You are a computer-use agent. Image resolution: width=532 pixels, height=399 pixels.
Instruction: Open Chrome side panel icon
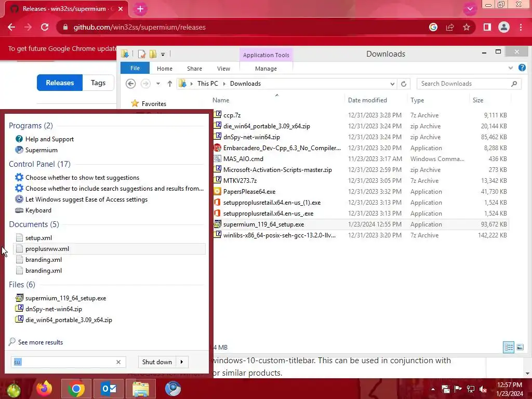click(x=487, y=27)
